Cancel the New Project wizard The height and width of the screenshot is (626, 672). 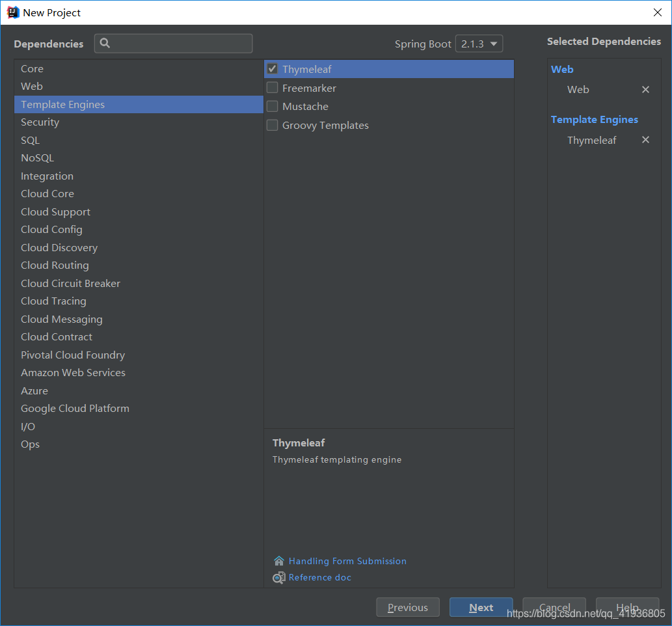click(554, 607)
